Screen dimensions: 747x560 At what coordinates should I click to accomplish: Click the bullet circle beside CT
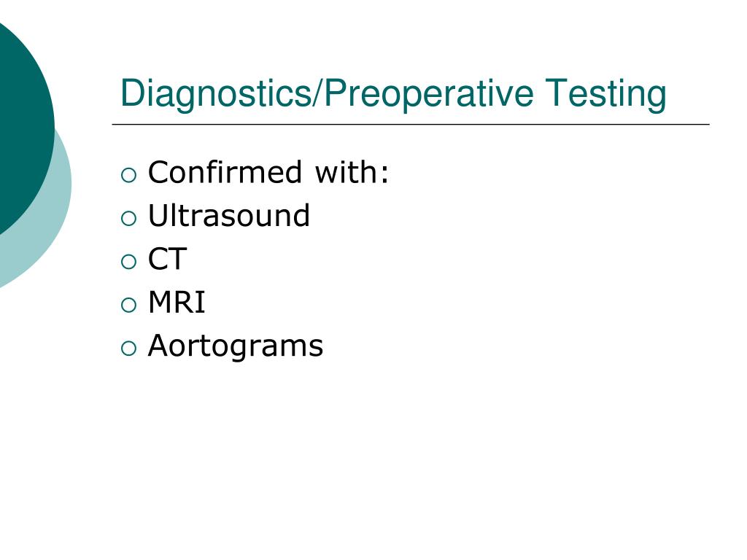point(128,262)
